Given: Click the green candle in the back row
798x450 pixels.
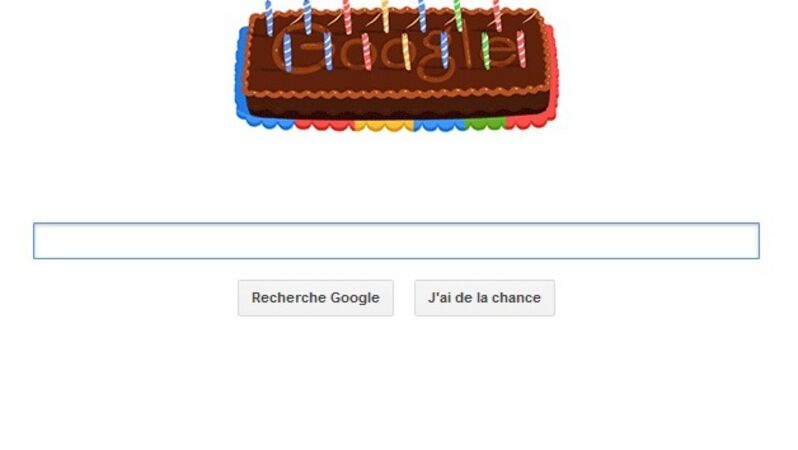Looking at the screenshot, I should tap(458, 15).
